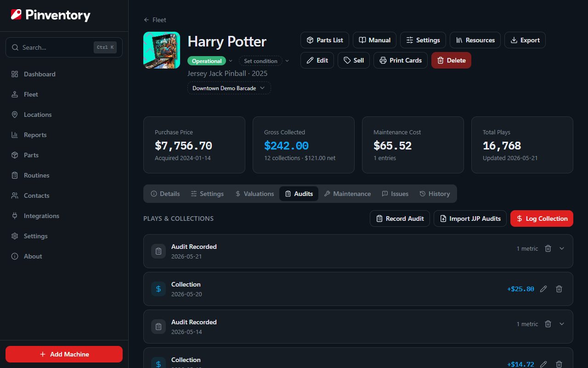Click the Ctrl K shortcut badge

pos(105,47)
